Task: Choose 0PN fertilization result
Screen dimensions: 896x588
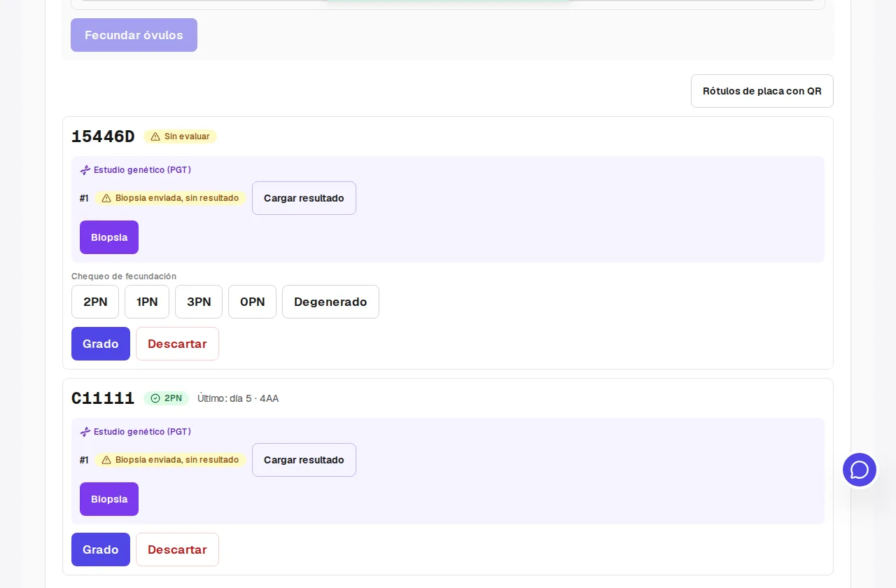Action: click(x=252, y=302)
